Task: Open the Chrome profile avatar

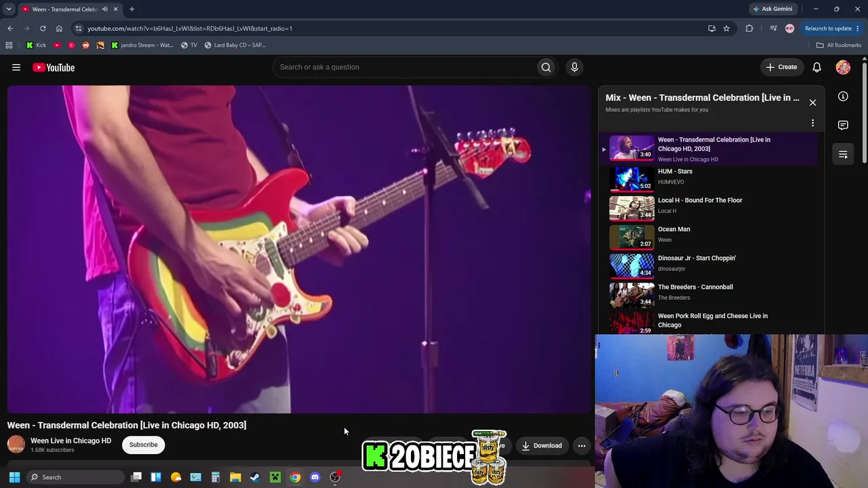Action: [789, 28]
